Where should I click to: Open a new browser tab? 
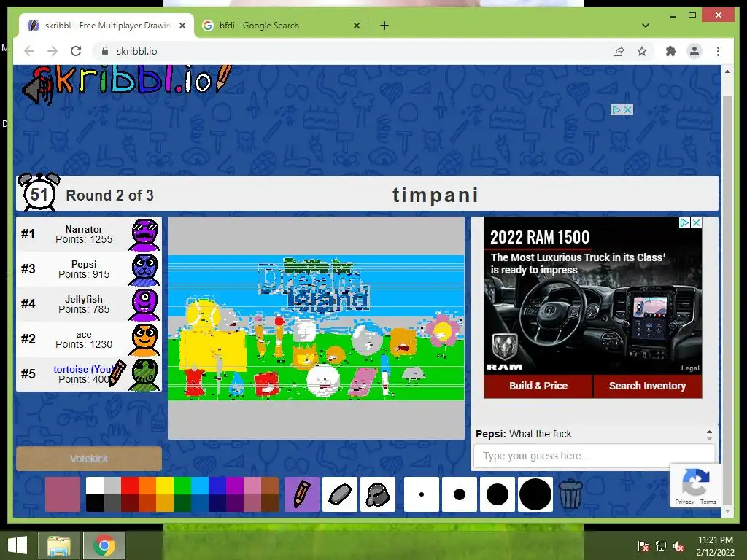pyautogui.click(x=384, y=26)
